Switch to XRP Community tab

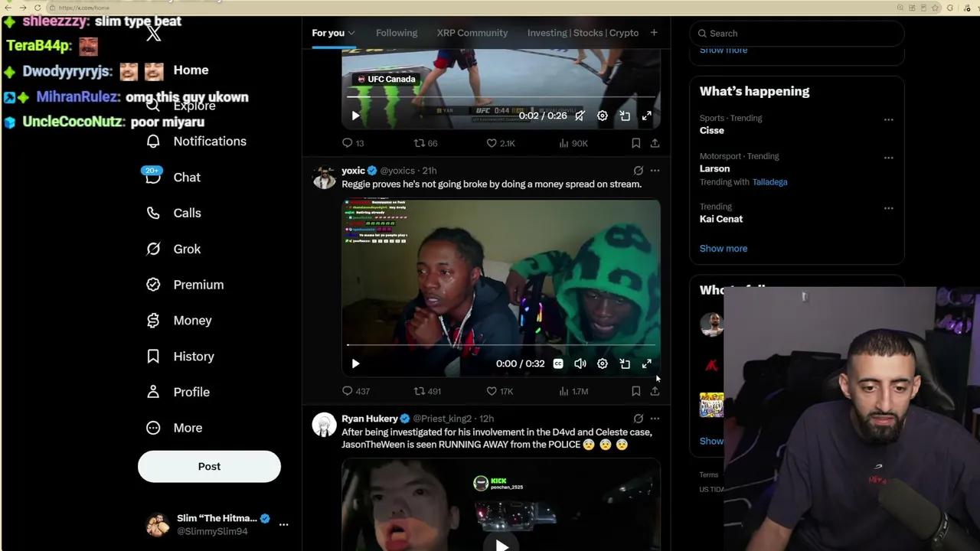click(x=472, y=33)
